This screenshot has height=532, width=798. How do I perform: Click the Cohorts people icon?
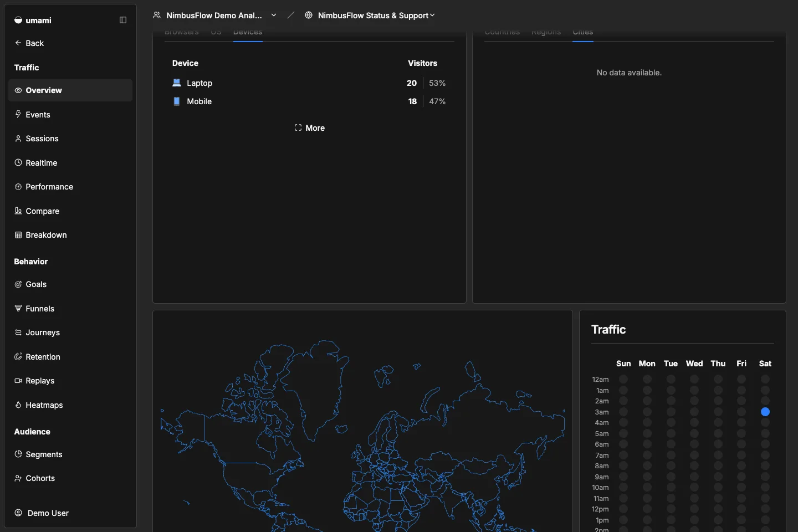click(18, 478)
